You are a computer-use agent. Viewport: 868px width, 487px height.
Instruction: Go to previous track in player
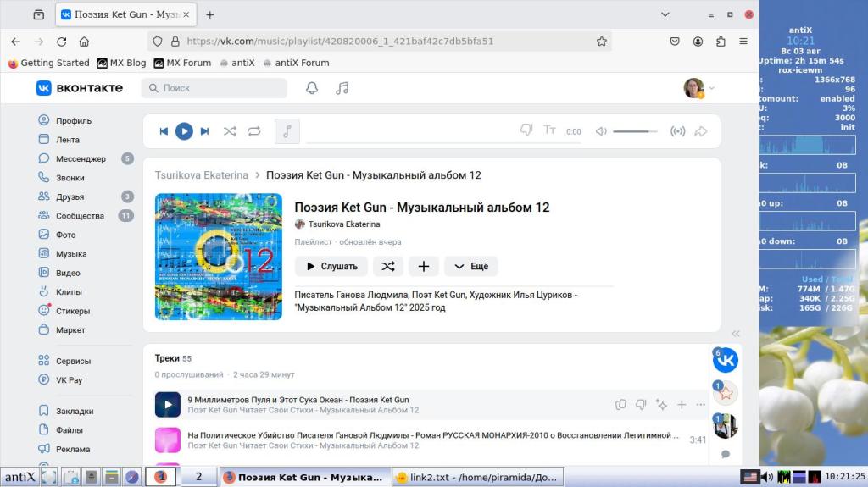pos(164,131)
